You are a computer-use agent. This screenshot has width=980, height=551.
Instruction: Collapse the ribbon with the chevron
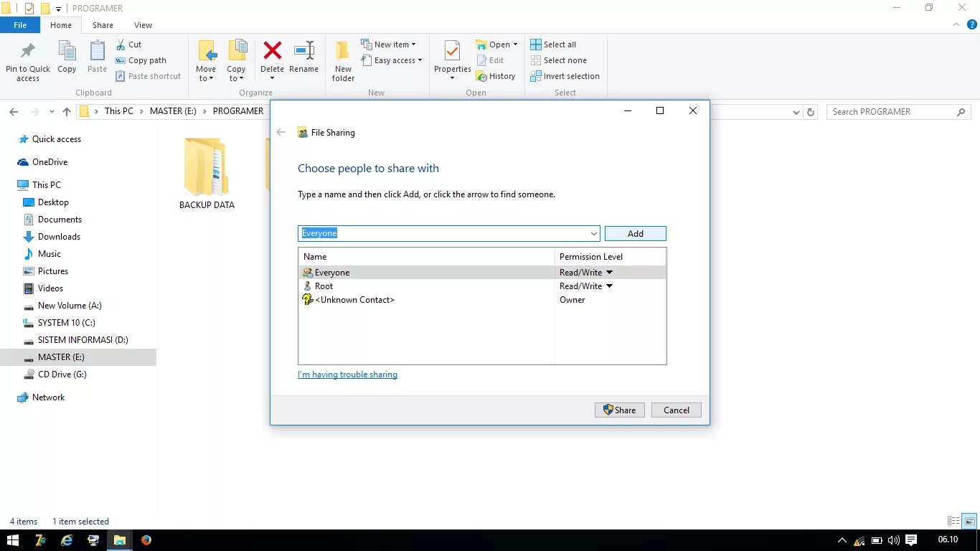956,24
